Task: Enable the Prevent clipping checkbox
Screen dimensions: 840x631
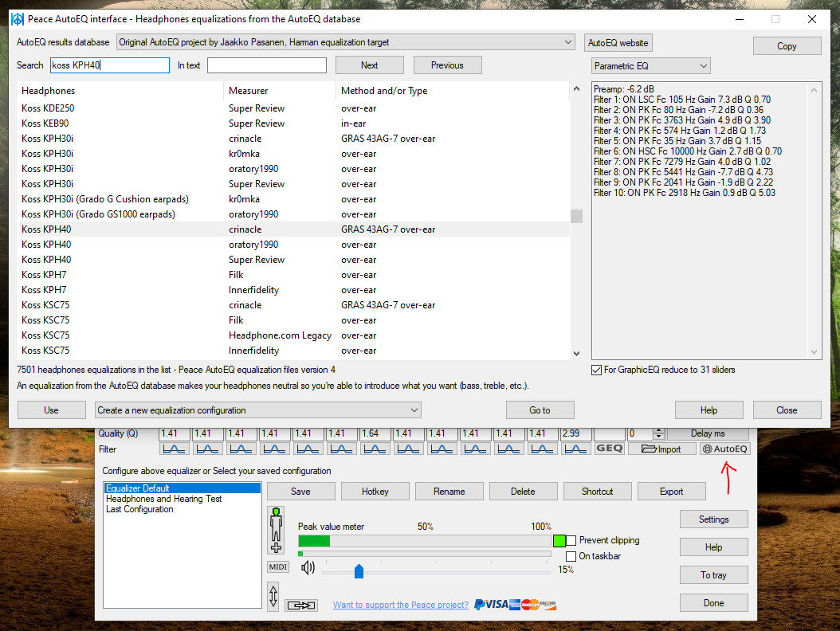Action: [x=571, y=540]
